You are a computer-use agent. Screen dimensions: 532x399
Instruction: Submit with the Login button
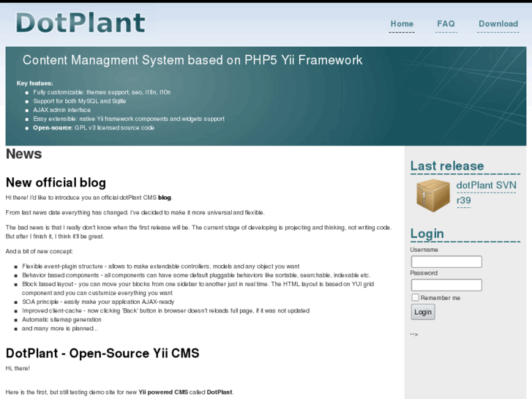pos(423,312)
